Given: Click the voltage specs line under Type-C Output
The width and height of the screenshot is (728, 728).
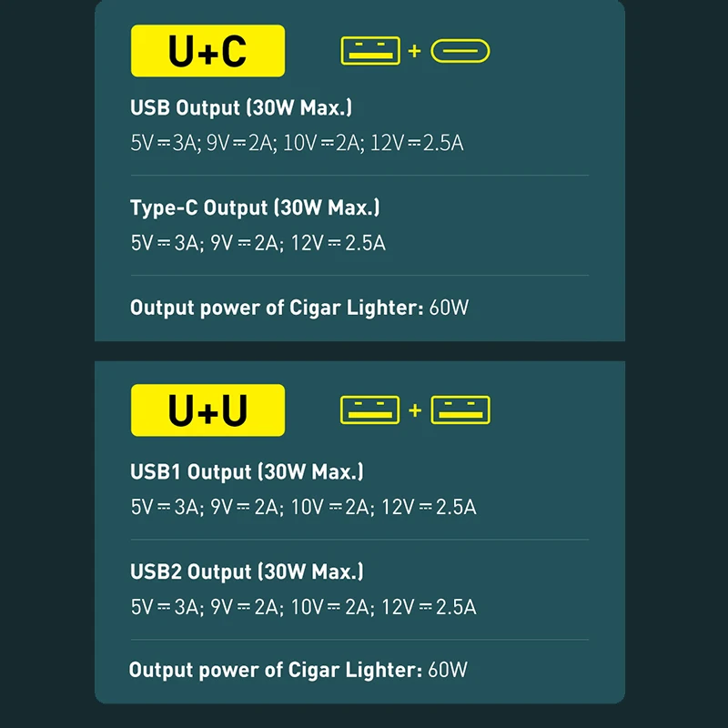Looking at the screenshot, I should (x=258, y=243).
